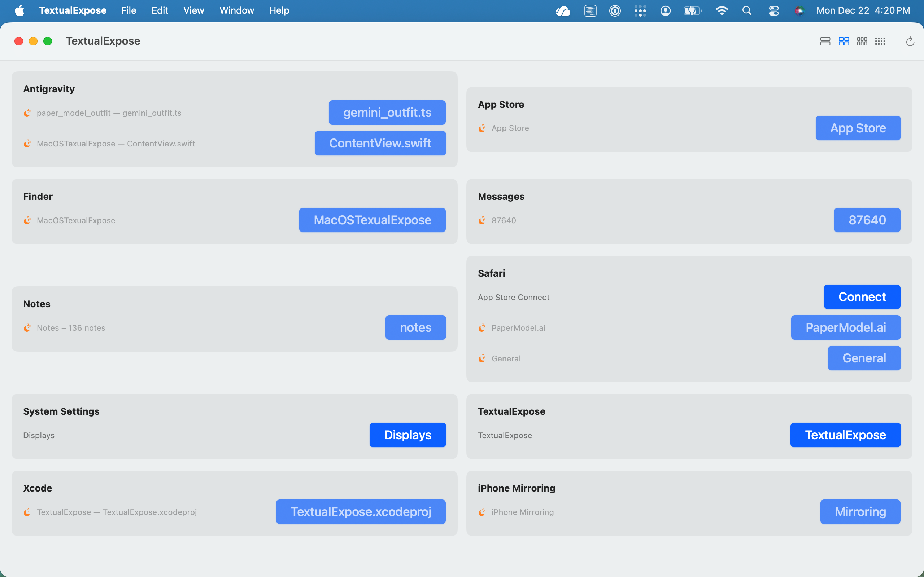Viewport: 924px width, 577px height.
Task: Click the Siri icon in menu bar
Action: click(799, 11)
